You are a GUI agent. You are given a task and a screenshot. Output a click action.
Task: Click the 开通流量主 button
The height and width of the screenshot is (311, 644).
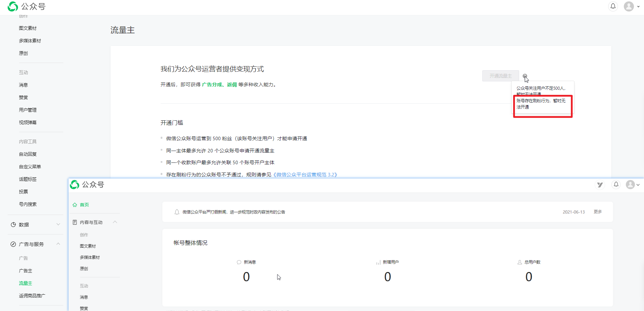click(x=501, y=76)
